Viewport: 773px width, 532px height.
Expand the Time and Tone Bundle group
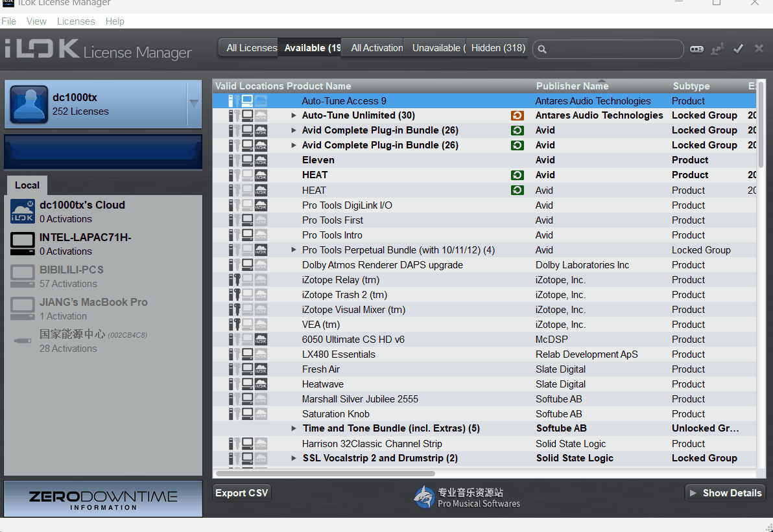click(294, 429)
